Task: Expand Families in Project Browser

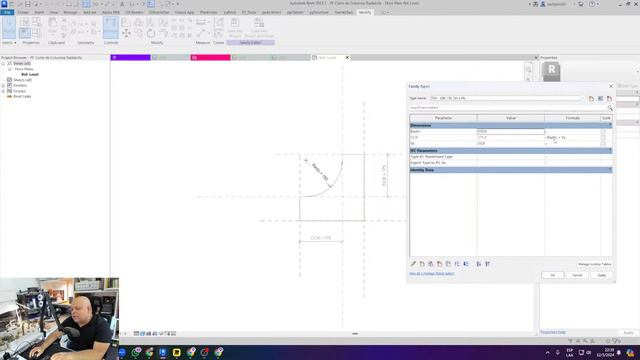Action: click(3, 86)
